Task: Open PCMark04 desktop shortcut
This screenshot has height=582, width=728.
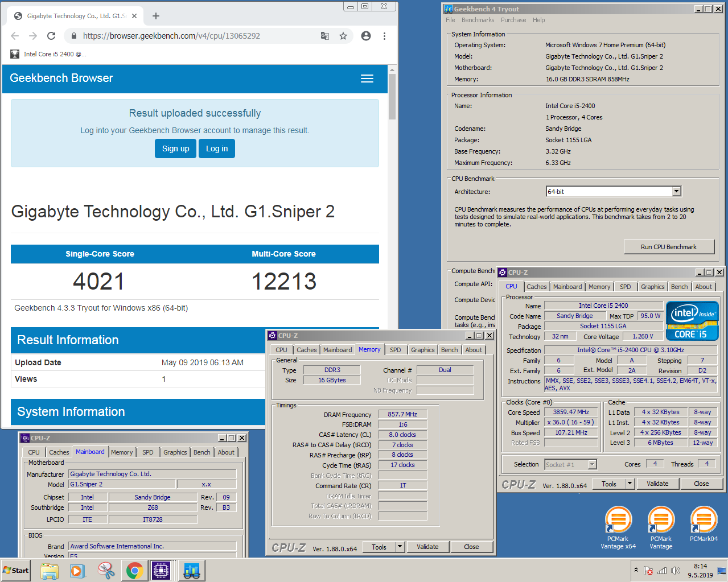Action: coord(704,524)
